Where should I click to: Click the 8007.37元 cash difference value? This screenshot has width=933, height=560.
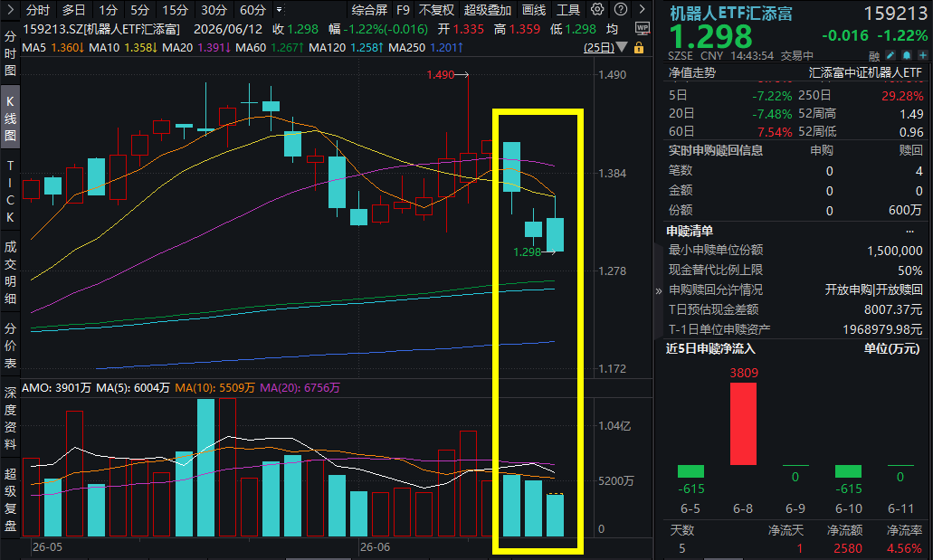point(894,309)
